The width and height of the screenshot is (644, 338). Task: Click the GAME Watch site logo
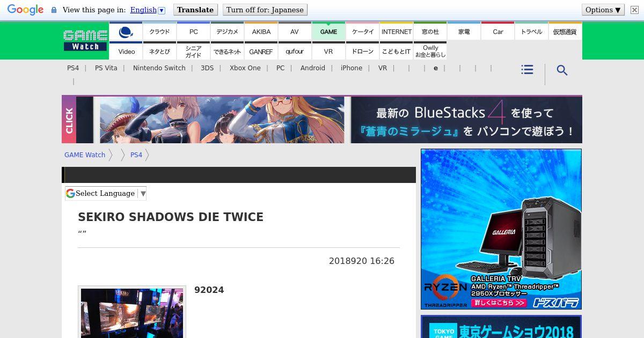[x=85, y=41]
